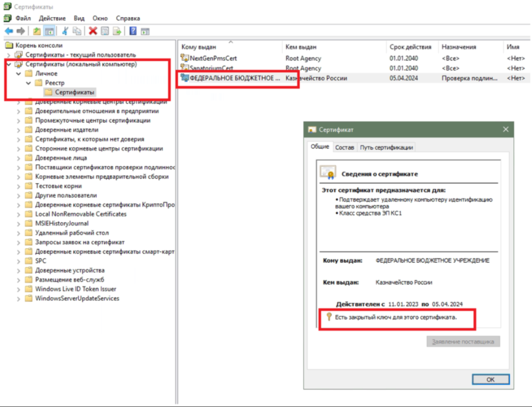Click the Up One Level folder icon
This screenshot has height=407, width=532.
(37, 31)
